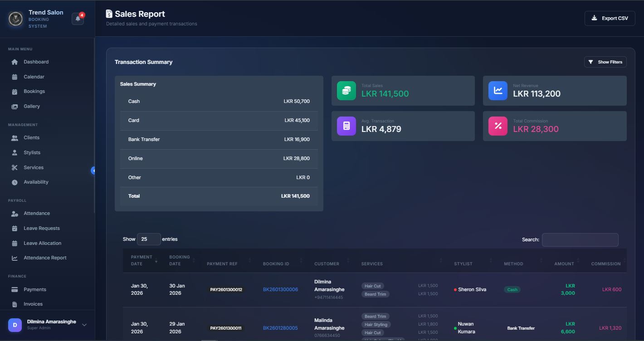Toggle sorting on the Amount column

[564, 263]
